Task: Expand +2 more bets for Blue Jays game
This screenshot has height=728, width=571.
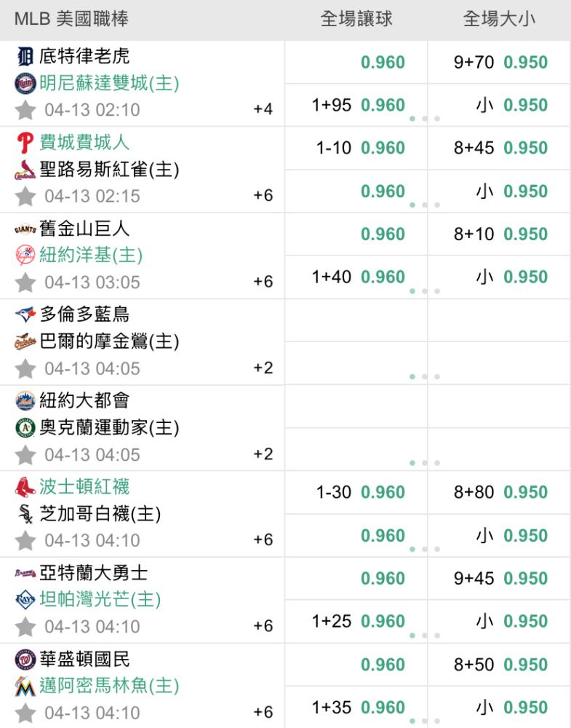Action: pyautogui.click(x=263, y=368)
